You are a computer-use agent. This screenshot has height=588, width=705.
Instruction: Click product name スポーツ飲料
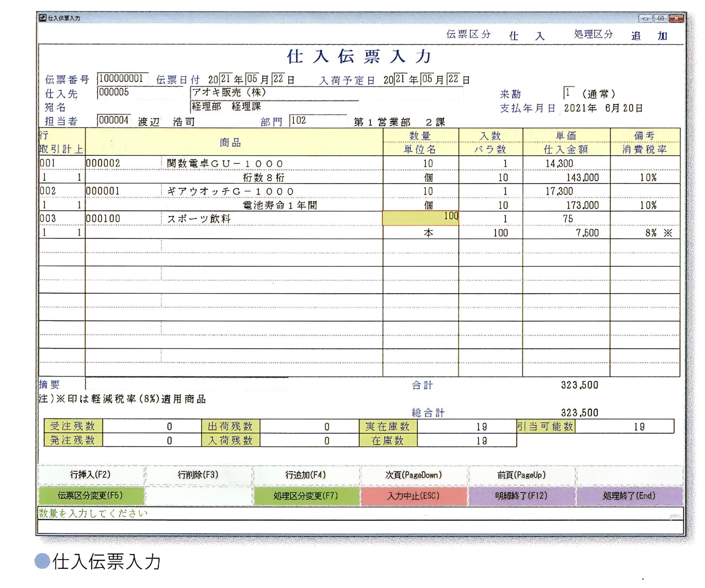click(x=199, y=219)
